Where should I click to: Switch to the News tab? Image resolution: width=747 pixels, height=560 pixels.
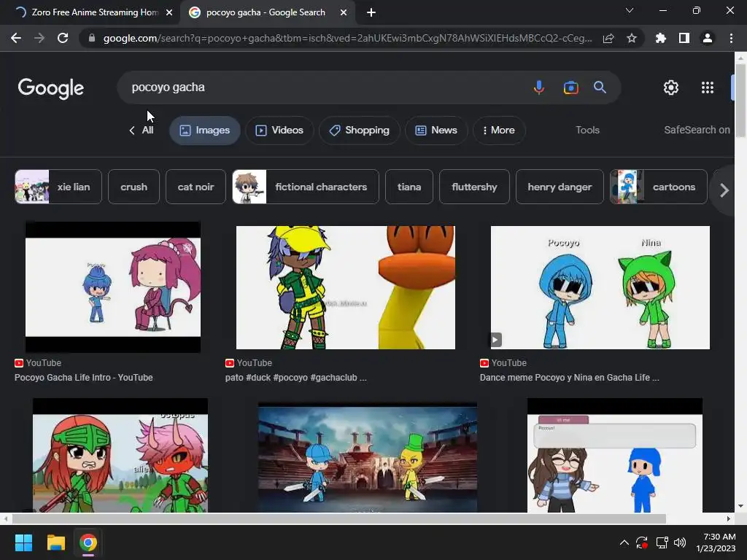click(436, 130)
